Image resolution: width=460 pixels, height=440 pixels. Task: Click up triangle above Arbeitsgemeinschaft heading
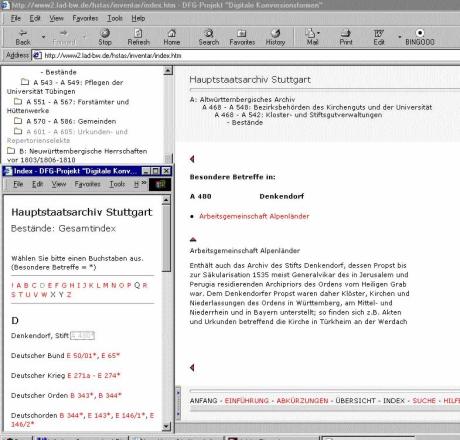(193, 239)
